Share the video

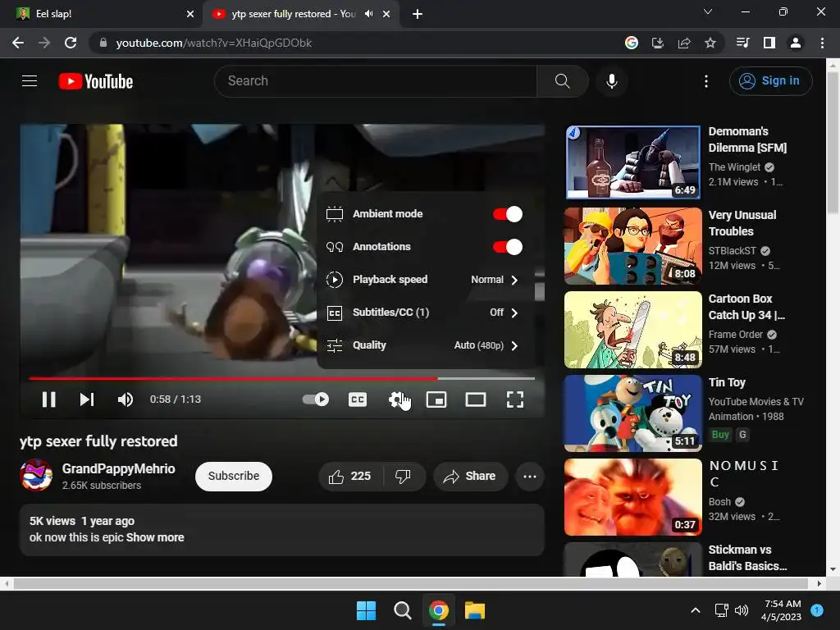[x=470, y=477]
